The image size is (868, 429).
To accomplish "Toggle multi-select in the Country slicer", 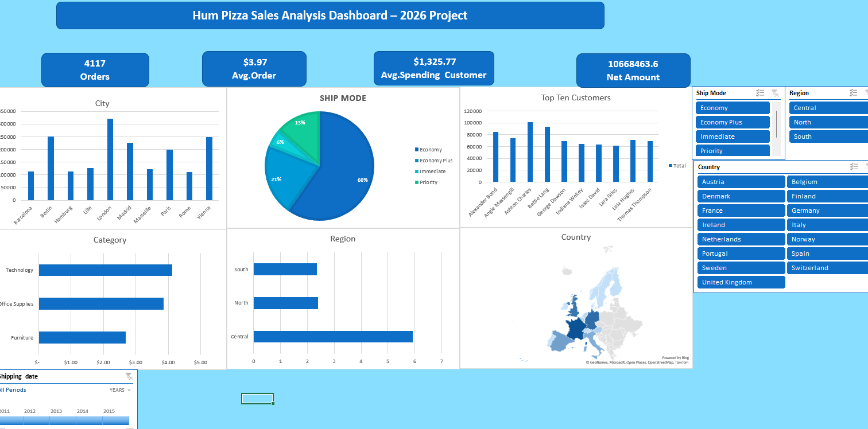I will (853, 167).
